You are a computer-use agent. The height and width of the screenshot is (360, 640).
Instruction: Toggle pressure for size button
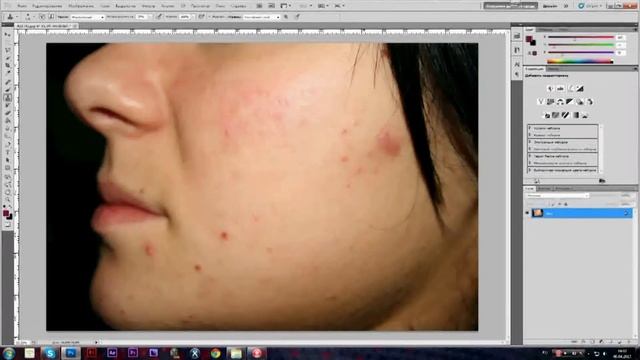pyautogui.click(x=297, y=17)
